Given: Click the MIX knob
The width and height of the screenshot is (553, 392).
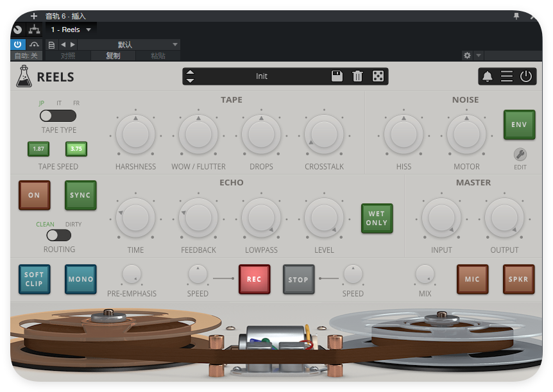Looking at the screenshot, I should pos(425,274).
